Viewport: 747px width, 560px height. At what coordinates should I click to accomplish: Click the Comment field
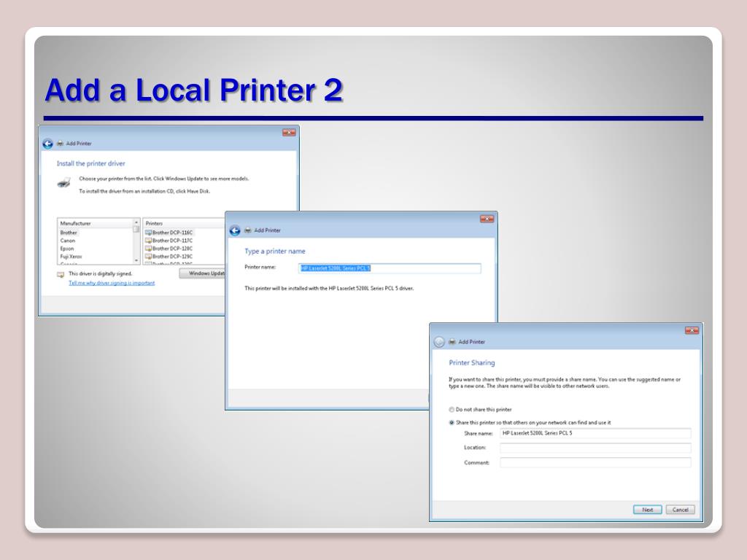[595, 462]
